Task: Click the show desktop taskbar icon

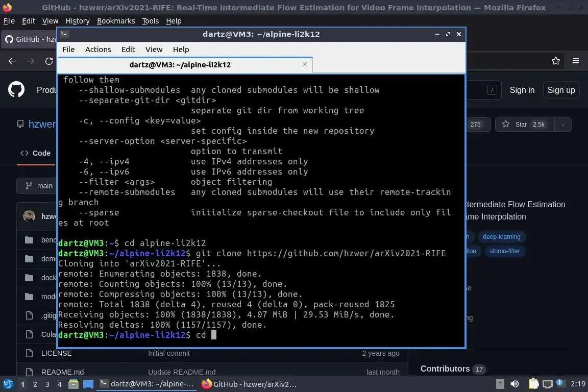Action: [88, 384]
